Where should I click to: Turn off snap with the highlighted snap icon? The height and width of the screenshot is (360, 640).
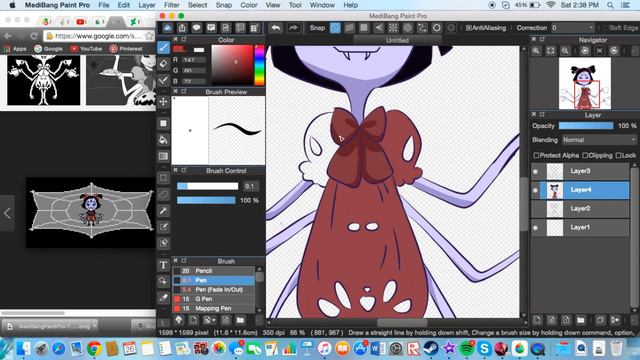click(335, 28)
